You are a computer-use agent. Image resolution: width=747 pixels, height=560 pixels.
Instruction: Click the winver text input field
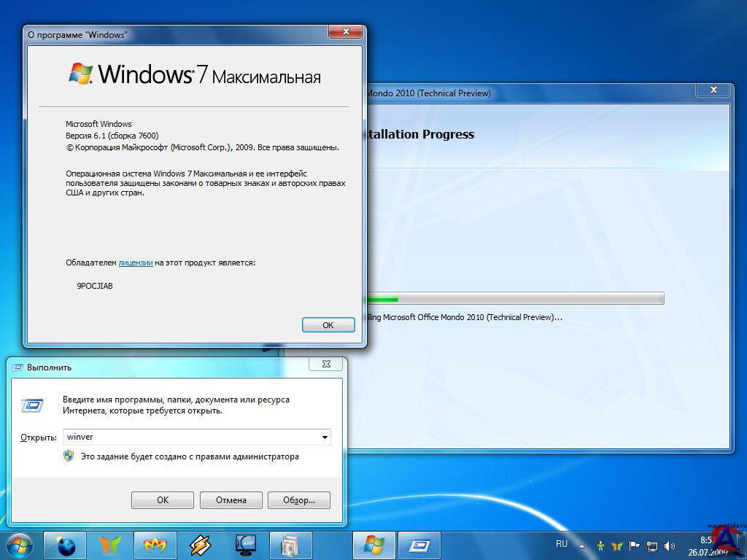(x=190, y=437)
